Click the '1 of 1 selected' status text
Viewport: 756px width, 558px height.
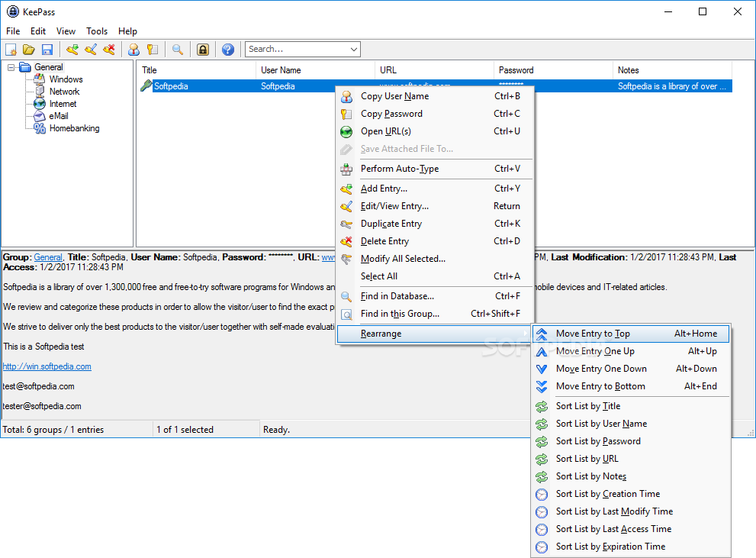tap(185, 430)
